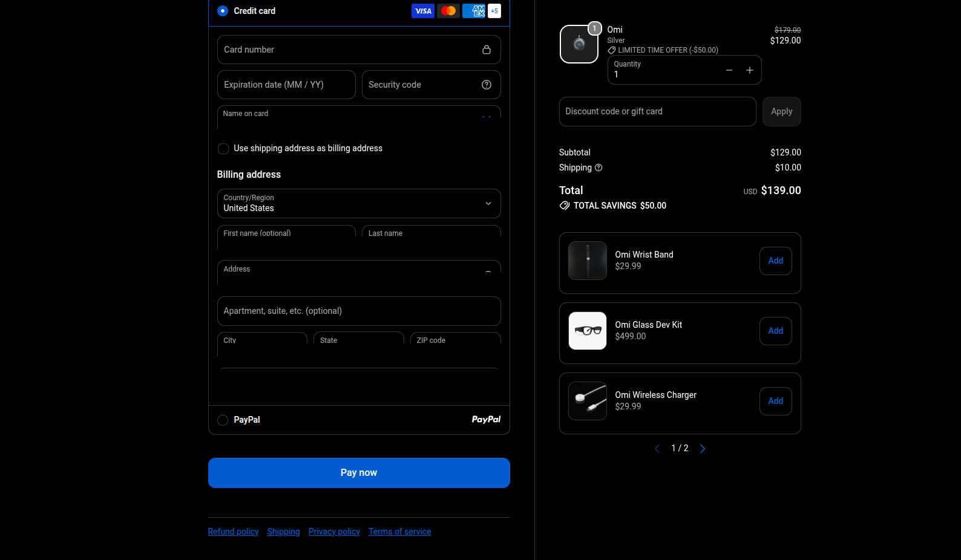Focus the Address field
961x560 pixels.
359,273
